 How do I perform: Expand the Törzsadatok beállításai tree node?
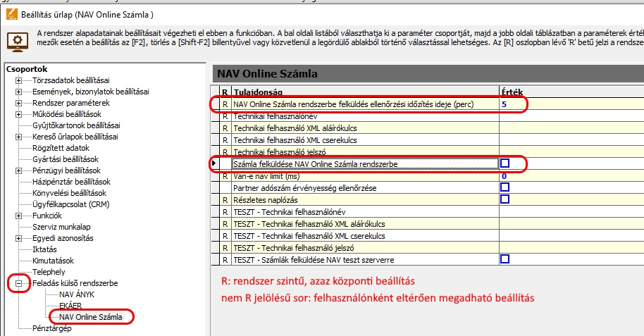(x=19, y=80)
